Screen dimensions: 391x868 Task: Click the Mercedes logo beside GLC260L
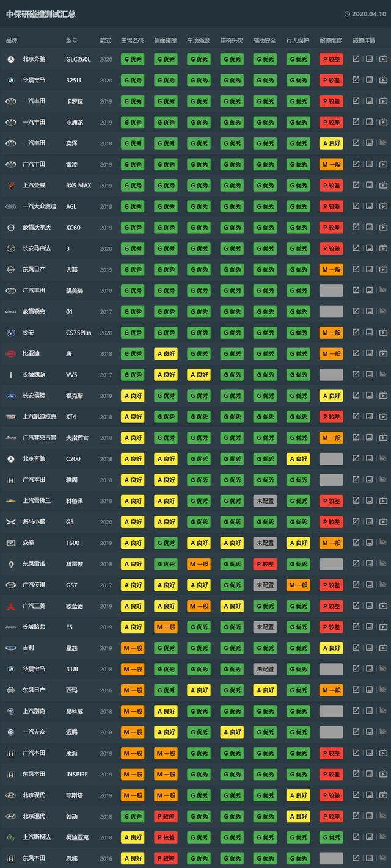10,59
